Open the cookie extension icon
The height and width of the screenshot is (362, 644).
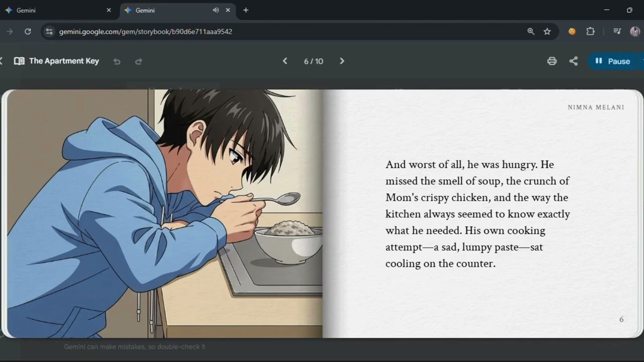pos(572,31)
